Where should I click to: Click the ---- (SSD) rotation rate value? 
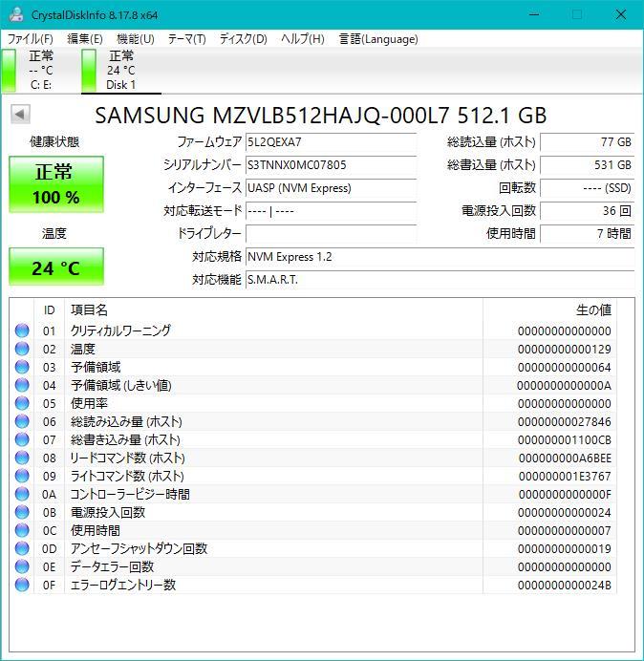[x=587, y=187]
